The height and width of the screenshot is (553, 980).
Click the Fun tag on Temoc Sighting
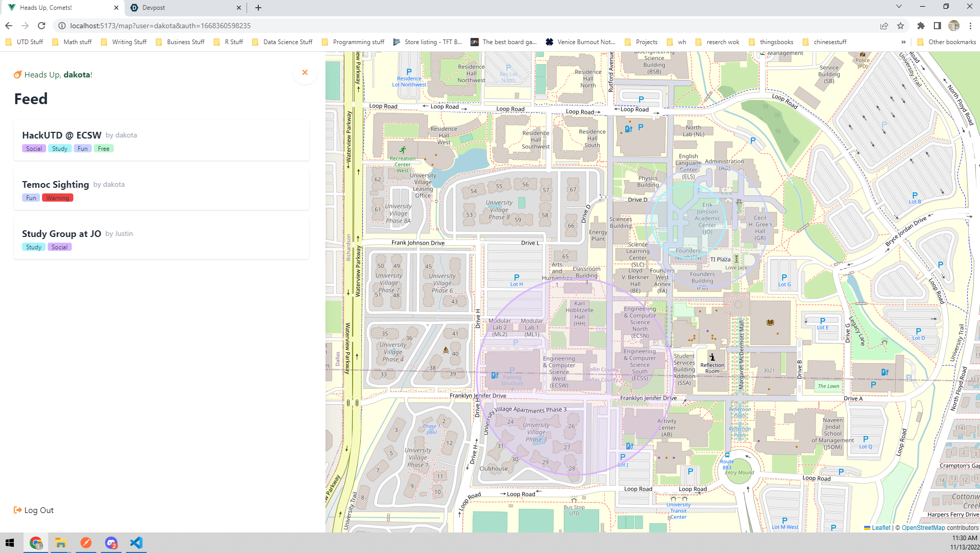tap(31, 198)
